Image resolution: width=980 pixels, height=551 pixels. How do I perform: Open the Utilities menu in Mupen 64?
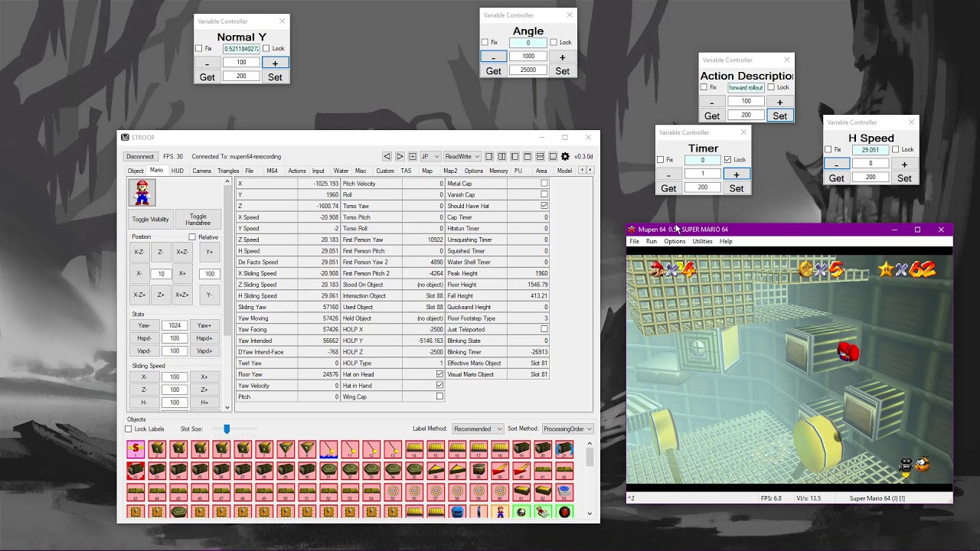coord(702,241)
